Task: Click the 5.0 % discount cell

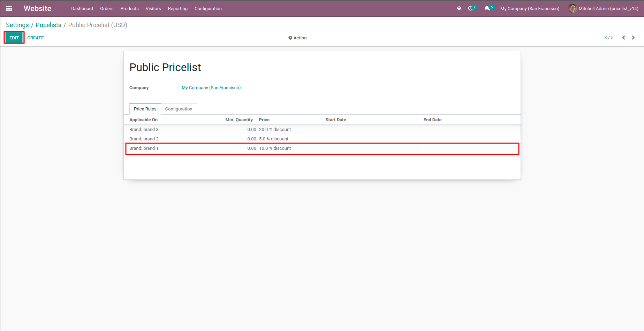Action: (274, 139)
